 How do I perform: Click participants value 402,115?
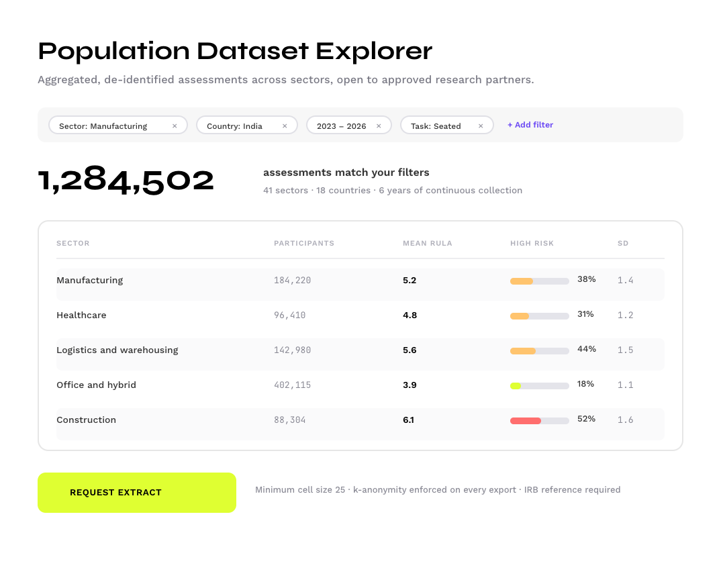click(x=293, y=385)
